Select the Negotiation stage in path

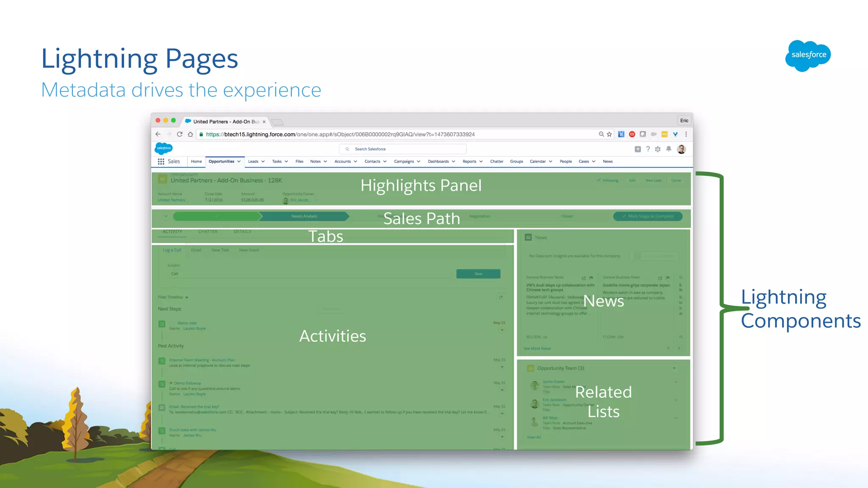(479, 216)
